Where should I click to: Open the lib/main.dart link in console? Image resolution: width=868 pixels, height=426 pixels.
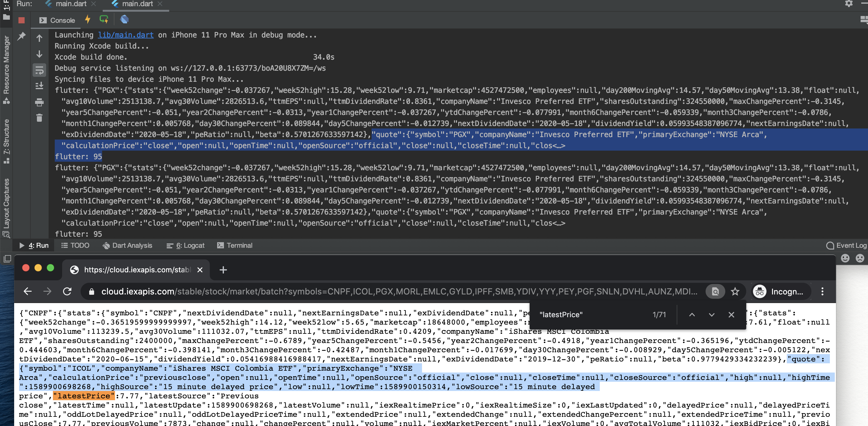tap(125, 35)
